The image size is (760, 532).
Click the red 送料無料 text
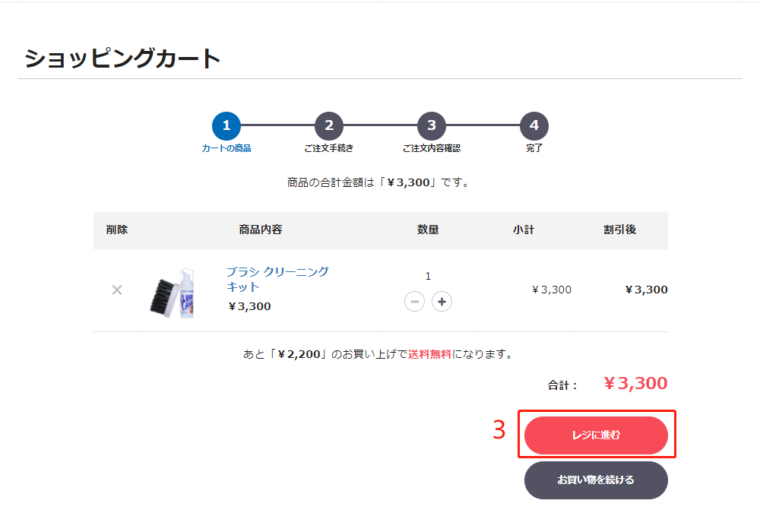pos(430,354)
